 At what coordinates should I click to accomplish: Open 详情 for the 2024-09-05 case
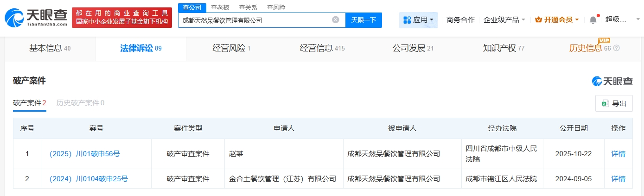[618, 178]
